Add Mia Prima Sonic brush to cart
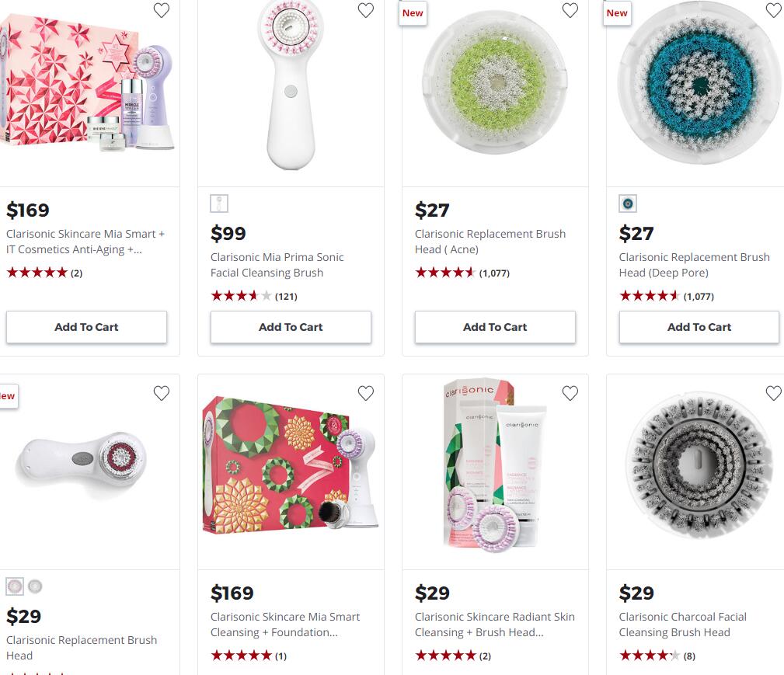The height and width of the screenshot is (675, 784). point(291,327)
